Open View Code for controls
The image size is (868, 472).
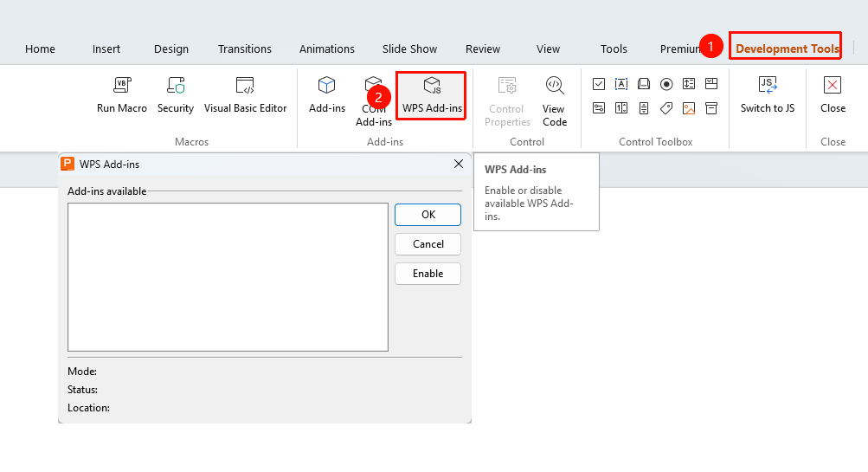554,101
